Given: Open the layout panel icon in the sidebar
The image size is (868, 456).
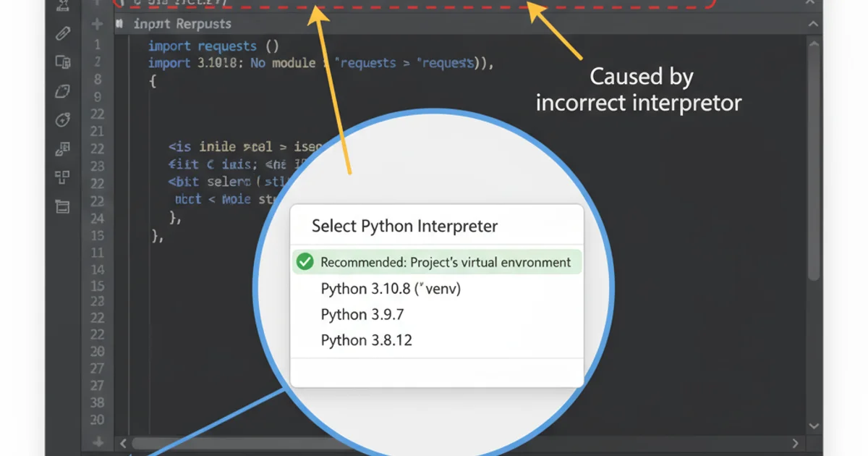Looking at the screenshot, I should tap(62, 206).
